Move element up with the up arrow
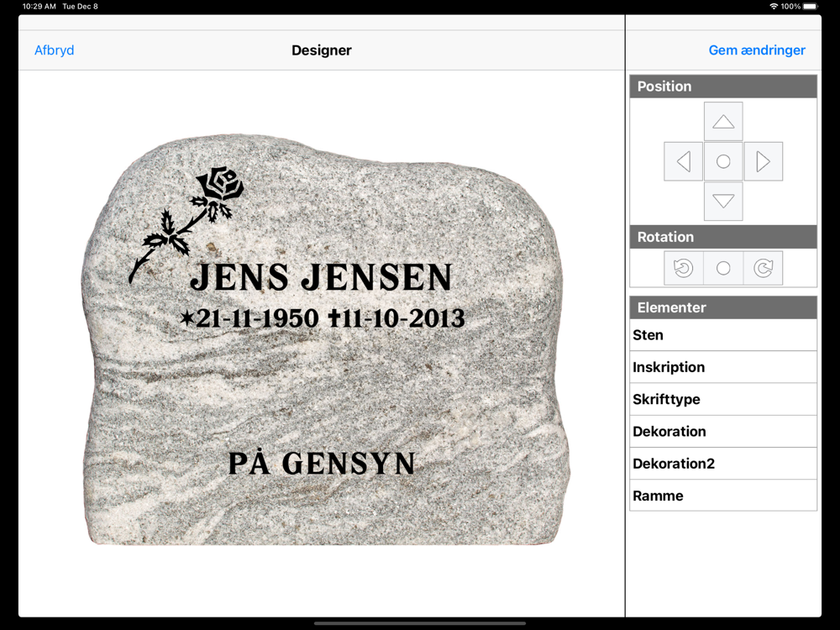 723,122
